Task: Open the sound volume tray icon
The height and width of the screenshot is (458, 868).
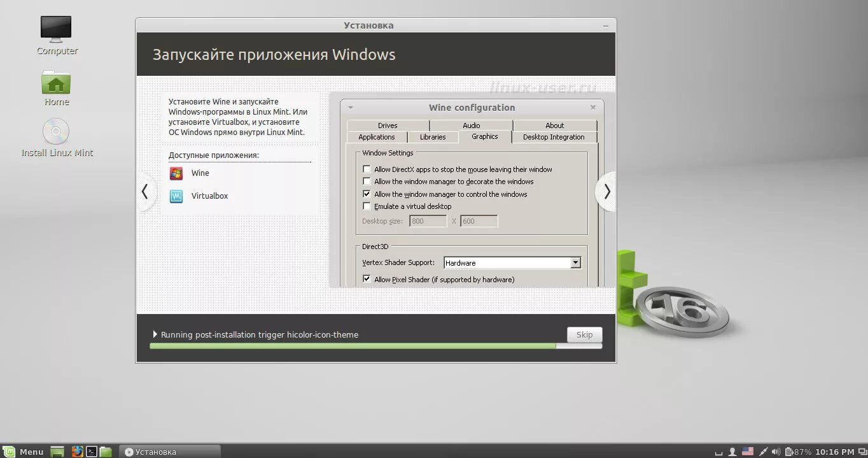Action: pos(776,452)
